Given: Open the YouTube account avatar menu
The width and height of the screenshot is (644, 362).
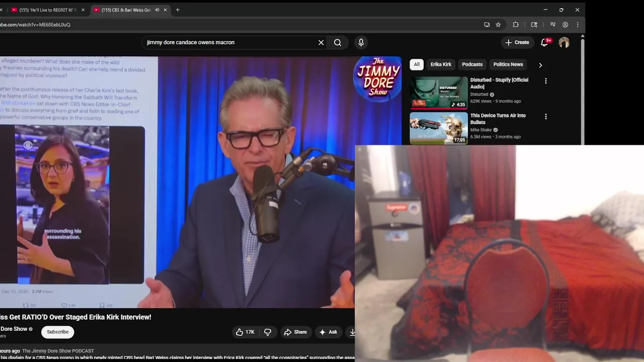Looking at the screenshot, I should [564, 43].
